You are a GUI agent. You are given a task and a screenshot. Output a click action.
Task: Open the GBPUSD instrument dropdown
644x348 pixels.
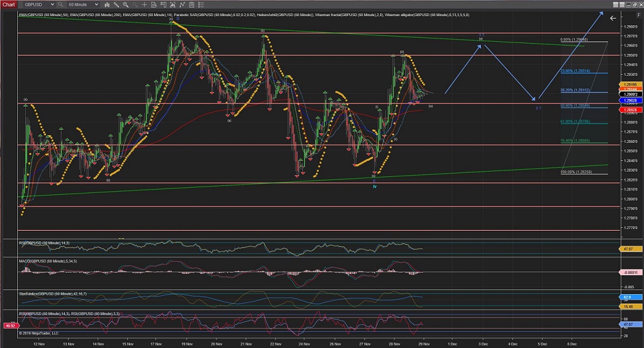[x=39, y=5]
